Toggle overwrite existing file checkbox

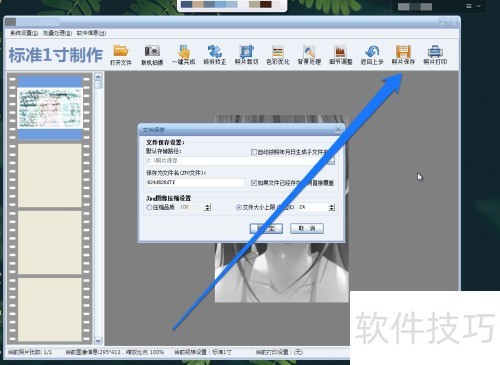pyautogui.click(x=254, y=183)
